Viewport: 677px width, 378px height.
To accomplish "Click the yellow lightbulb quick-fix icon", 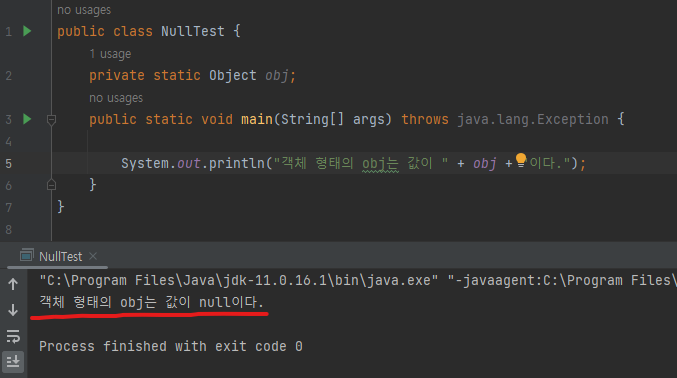I will point(521,160).
